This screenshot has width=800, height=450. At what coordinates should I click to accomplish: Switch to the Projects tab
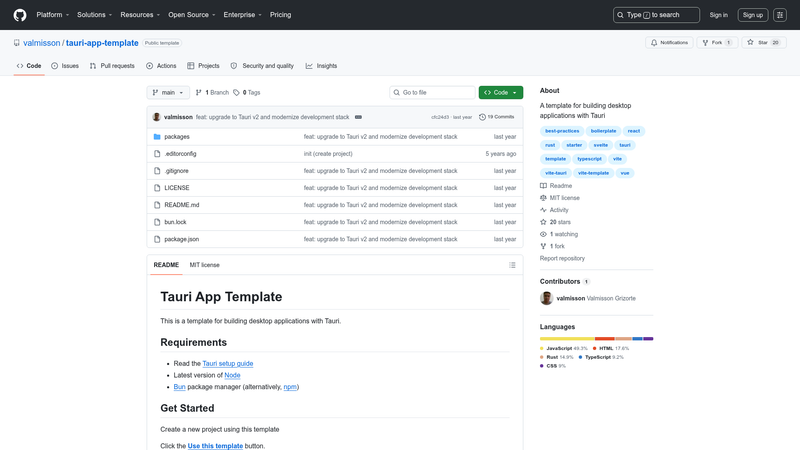coord(203,66)
